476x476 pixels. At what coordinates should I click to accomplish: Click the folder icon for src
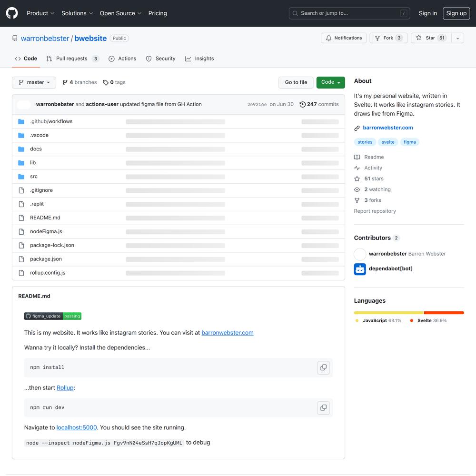tap(21, 177)
